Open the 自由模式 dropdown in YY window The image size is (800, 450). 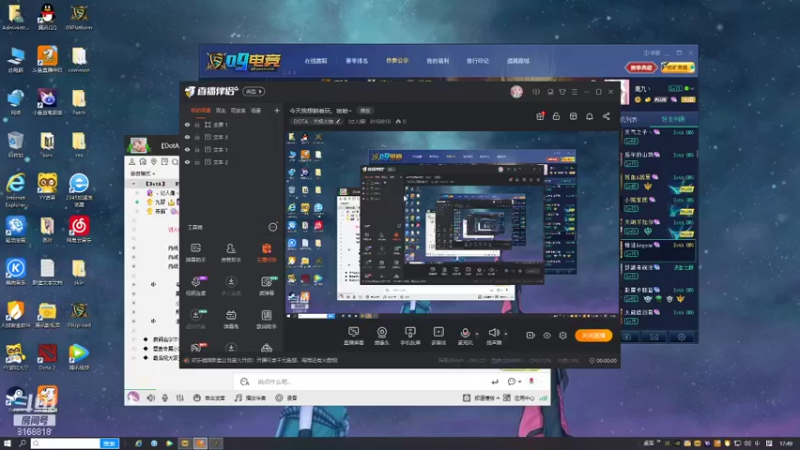(142, 173)
